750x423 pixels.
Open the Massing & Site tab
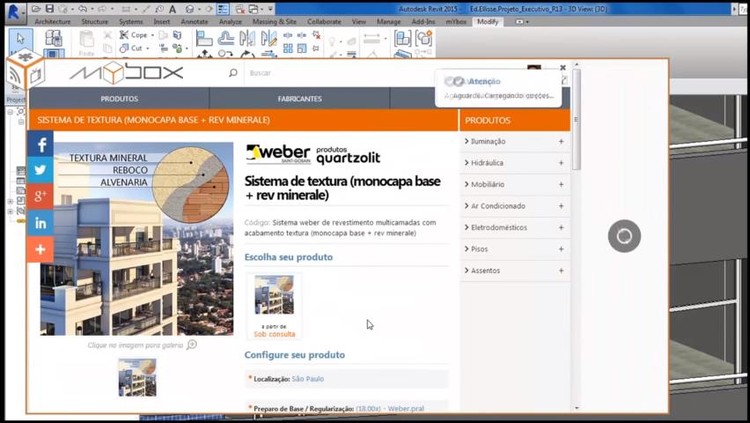[x=274, y=22]
